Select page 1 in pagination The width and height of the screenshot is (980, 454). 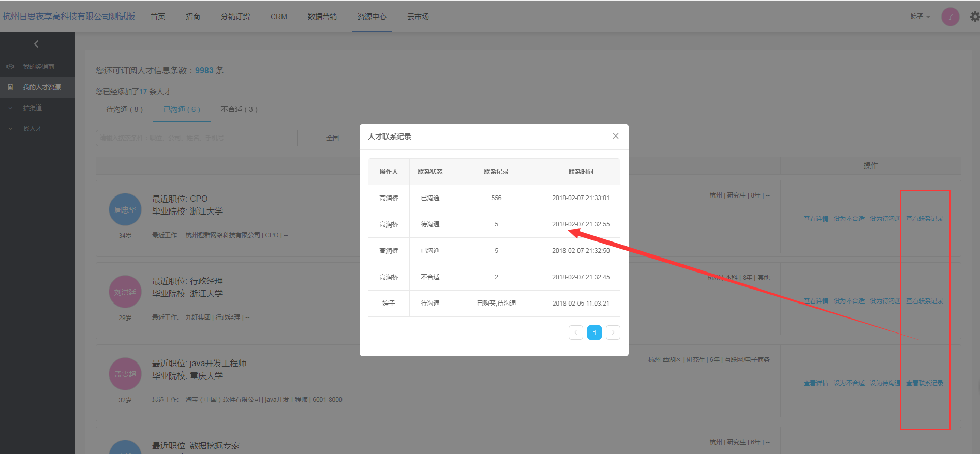point(594,332)
